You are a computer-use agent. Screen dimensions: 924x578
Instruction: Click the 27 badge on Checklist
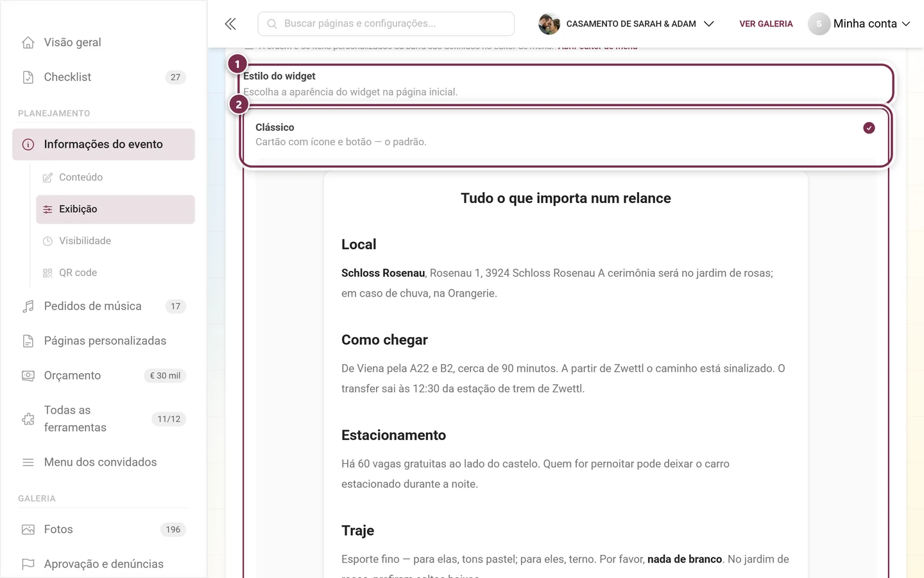point(175,77)
